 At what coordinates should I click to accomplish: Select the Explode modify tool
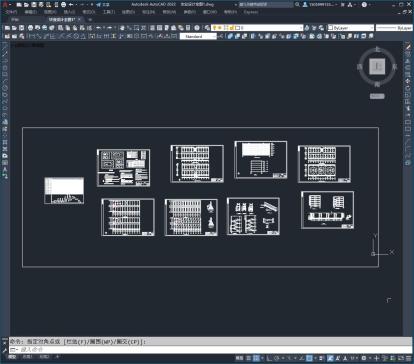coord(408,162)
